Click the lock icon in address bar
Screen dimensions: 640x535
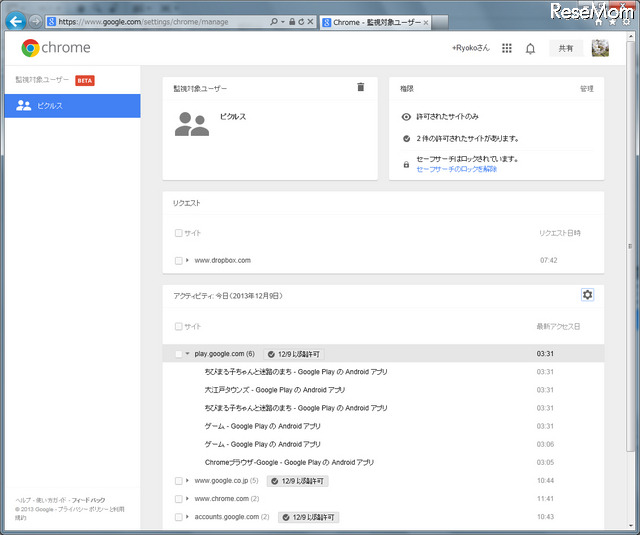click(292, 22)
